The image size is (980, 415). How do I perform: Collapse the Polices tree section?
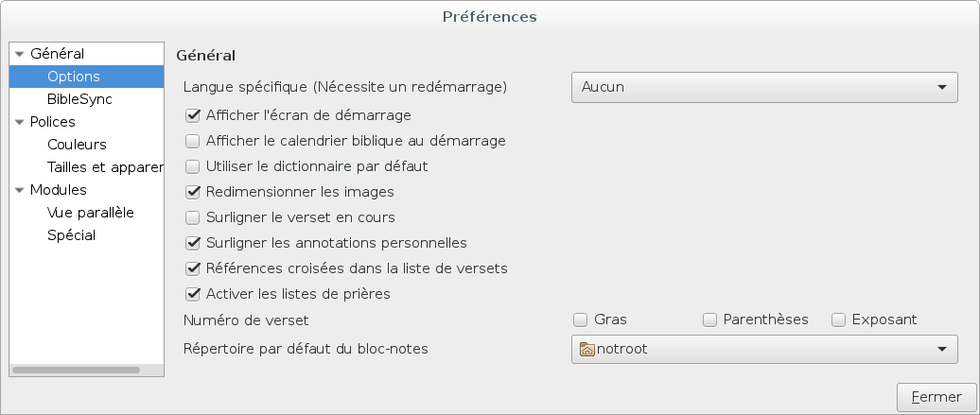tap(19, 123)
